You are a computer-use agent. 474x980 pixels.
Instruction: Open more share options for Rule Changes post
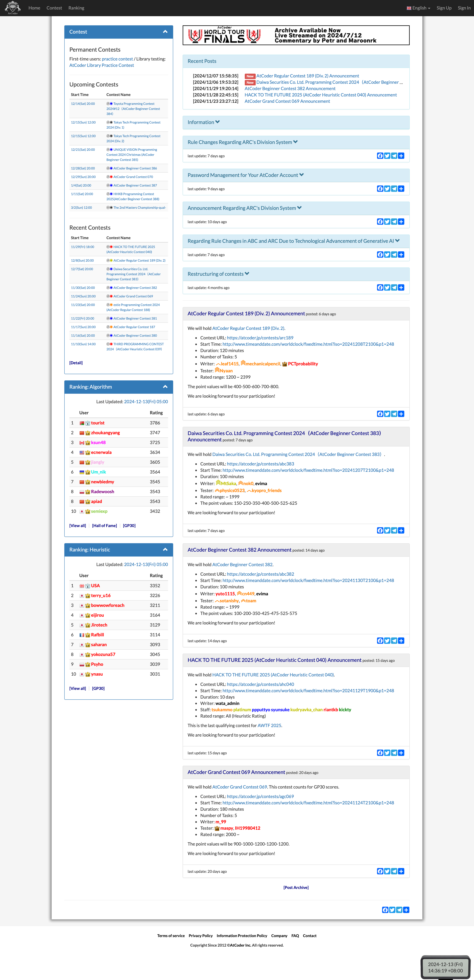coord(401,156)
